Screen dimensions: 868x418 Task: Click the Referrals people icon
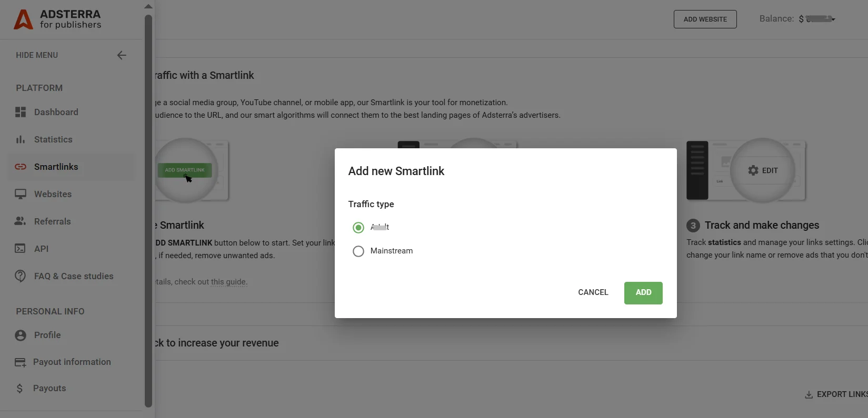point(20,221)
